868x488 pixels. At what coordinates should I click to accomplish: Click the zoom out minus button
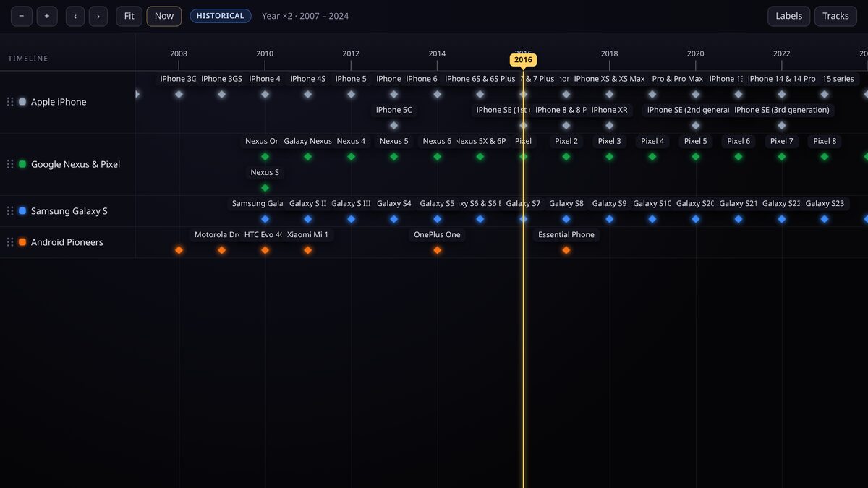pyautogui.click(x=22, y=16)
